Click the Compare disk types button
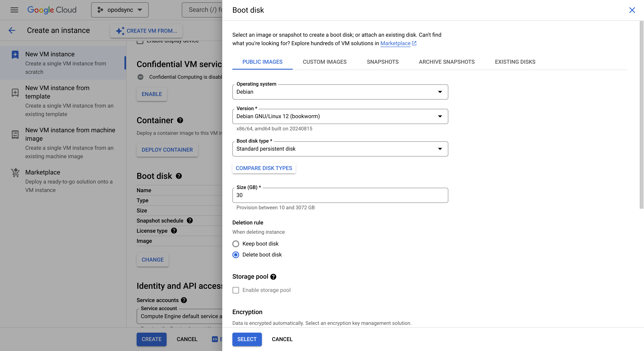 point(264,168)
